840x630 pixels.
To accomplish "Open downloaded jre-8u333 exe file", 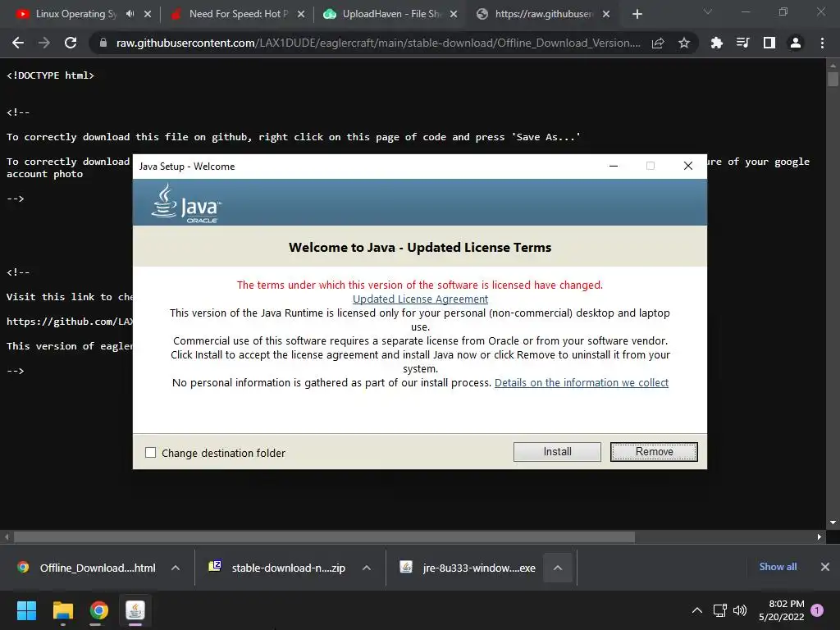I will (x=469, y=568).
